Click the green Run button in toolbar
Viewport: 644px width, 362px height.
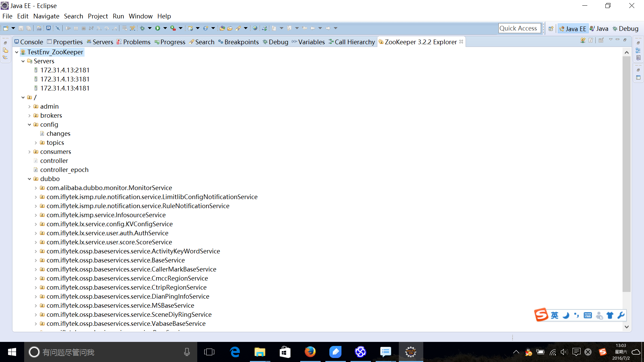(x=157, y=28)
